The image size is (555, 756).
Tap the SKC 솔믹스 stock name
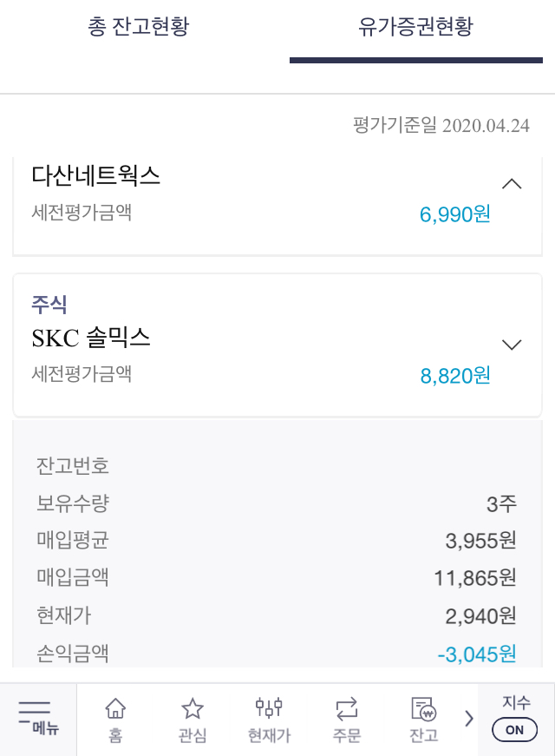pos(91,338)
